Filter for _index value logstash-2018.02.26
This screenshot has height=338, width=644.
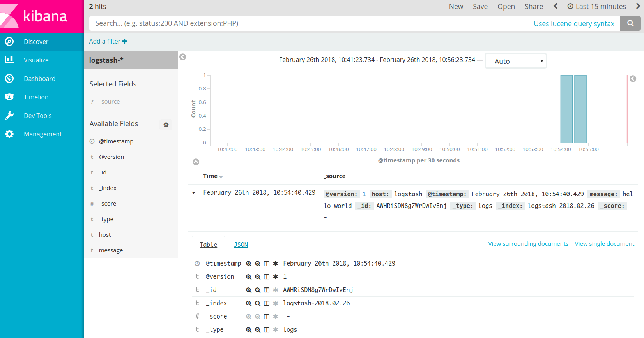249,303
